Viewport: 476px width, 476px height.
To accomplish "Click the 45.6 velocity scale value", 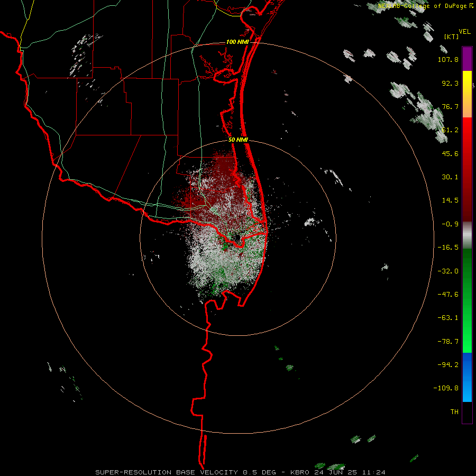I will (x=450, y=153).
